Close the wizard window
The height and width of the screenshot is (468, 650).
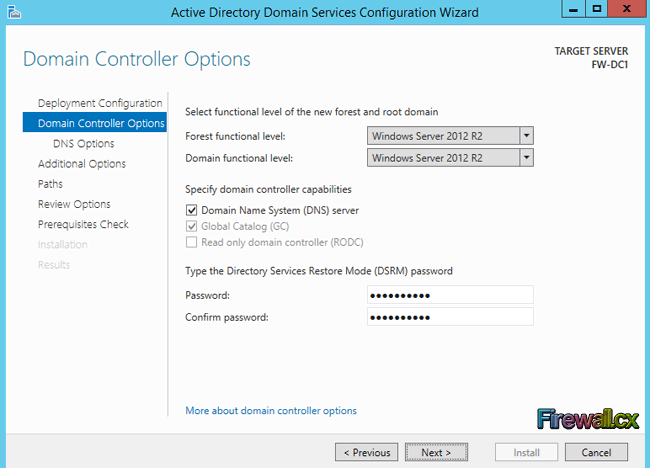[x=626, y=9]
